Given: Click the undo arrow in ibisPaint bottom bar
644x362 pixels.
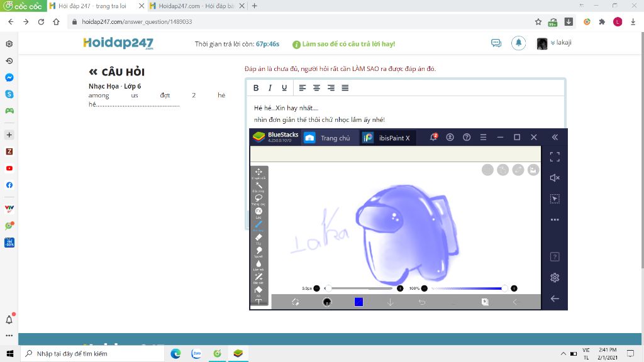Looking at the screenshot, I should (422, 302).
